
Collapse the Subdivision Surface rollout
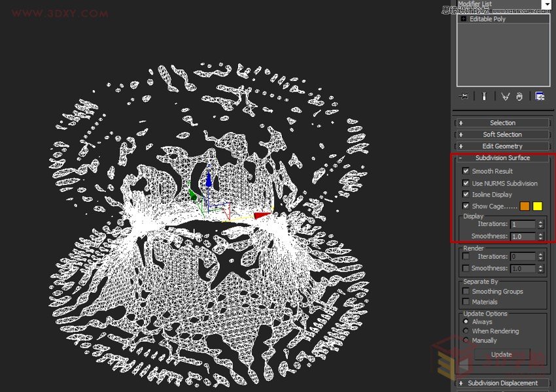point(501,157)
